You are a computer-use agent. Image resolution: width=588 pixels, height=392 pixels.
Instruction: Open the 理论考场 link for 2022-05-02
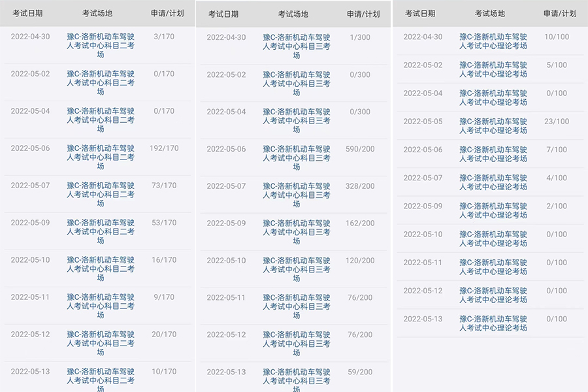(x=493, y=69)
